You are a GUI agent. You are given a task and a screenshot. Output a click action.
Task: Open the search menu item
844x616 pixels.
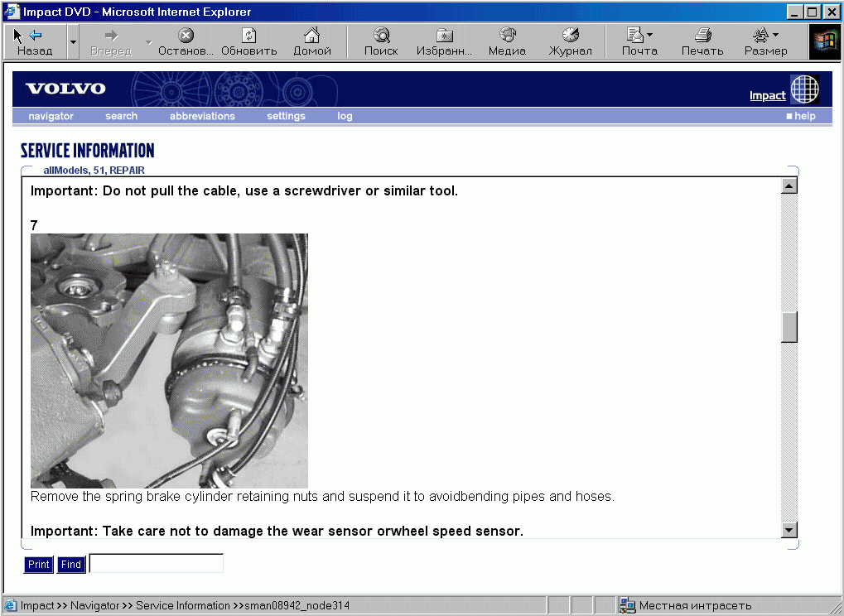click(x=121, y=116)
